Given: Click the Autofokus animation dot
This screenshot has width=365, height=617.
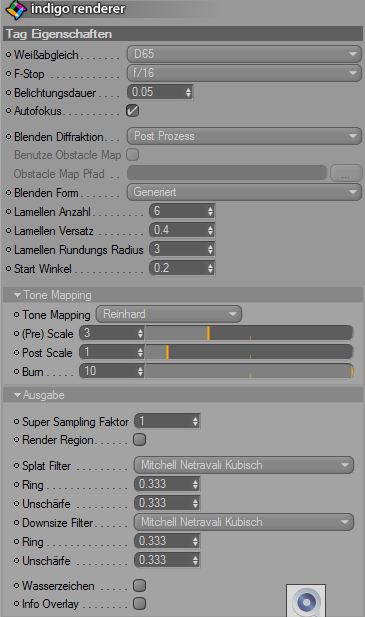Looking at the screenshot, I should click(x=9, y=111).
